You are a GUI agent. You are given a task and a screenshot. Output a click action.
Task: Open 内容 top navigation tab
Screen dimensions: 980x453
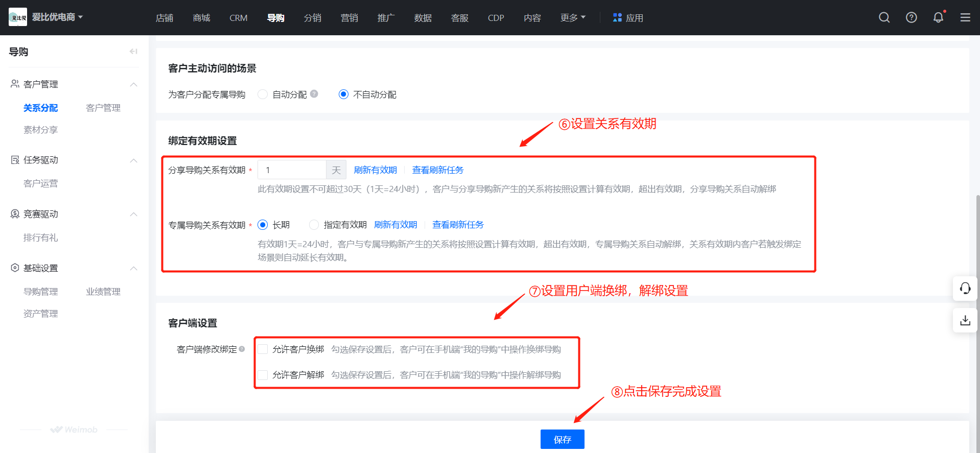(532, 18)
